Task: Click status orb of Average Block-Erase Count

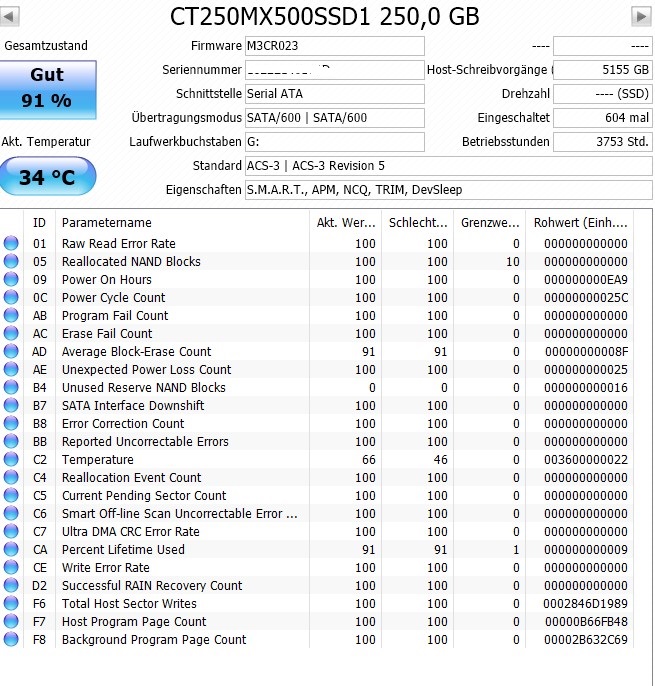Action: pyautogui.click(x=11, y=351)
